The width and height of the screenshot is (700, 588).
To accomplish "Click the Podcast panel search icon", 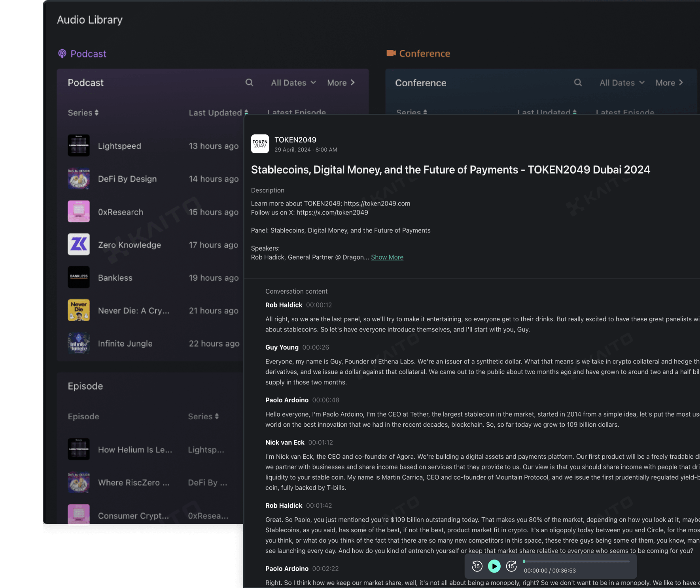I will 249,83.
